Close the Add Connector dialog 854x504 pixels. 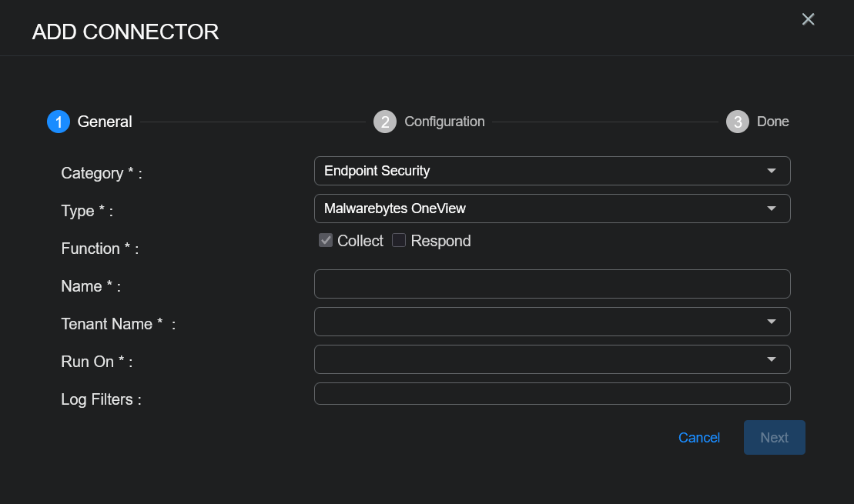(x=809, y=19)
